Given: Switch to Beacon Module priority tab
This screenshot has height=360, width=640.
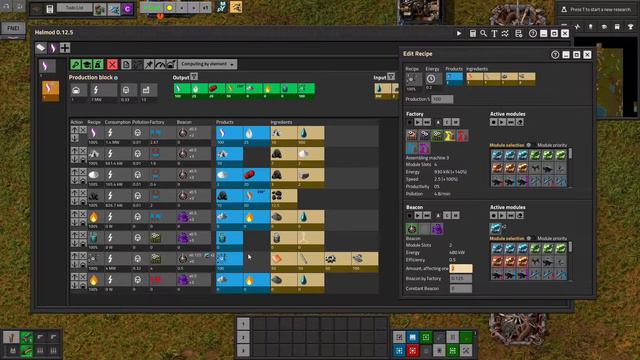Looking at the screenshot, I should tap(552, 238).
